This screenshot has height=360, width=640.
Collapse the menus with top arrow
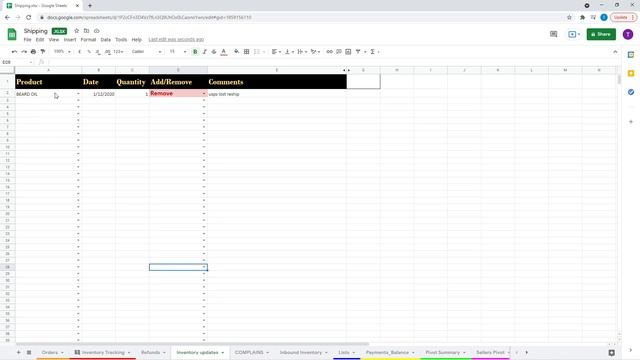pyautogui.click(x=615, y=52)
